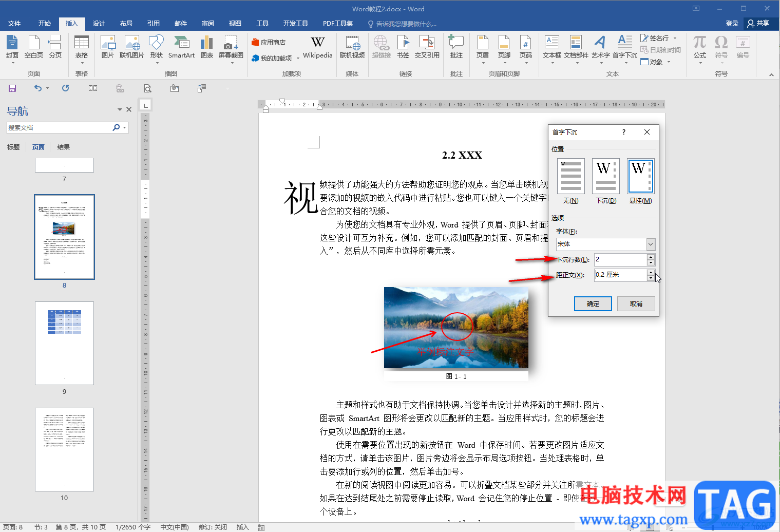Open the File (文件) tab

pyautogui.click(x=14, y=24)
